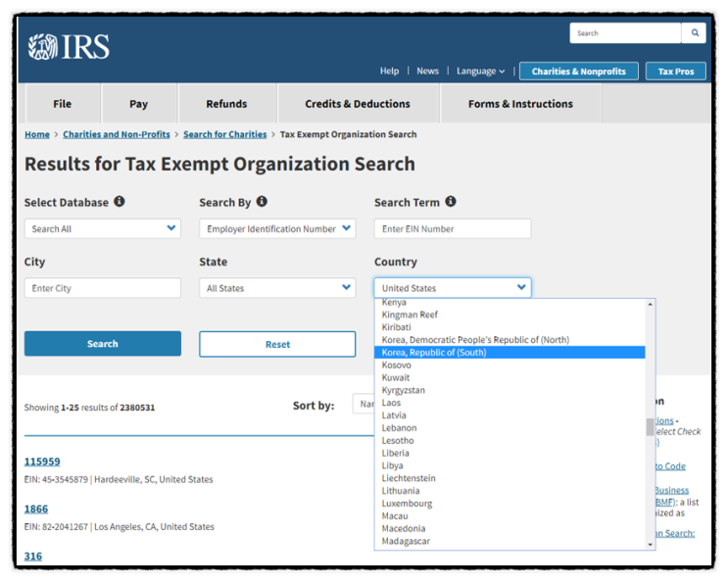Select Korea, Democratic People's Republic (North)
728x582 pixels.
click(510, 340)
